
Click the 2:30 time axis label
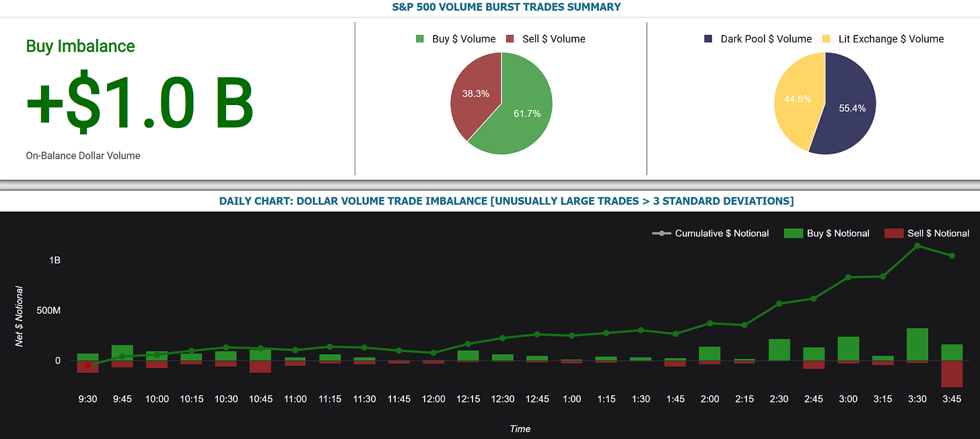click(x=779, y=399)
